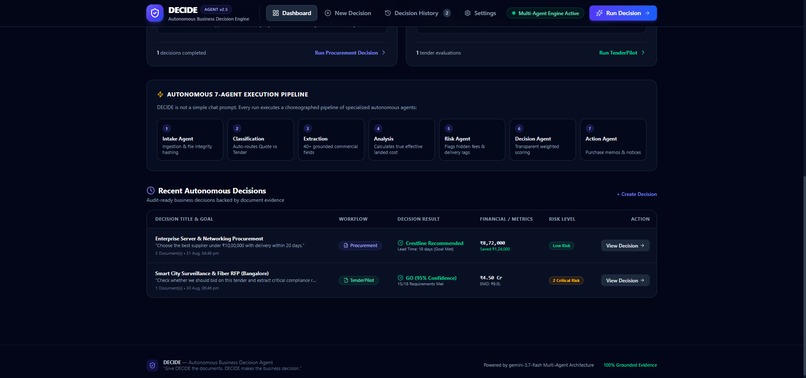Viewport: 806px width, 378px height.
Task: Click the '100% Grounded Evidence' footer text
Action: pyautogui.click(x=630, y=365)
